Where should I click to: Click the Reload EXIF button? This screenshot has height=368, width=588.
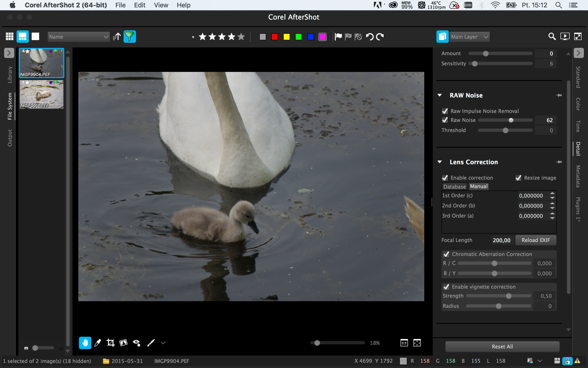point(535,240)
